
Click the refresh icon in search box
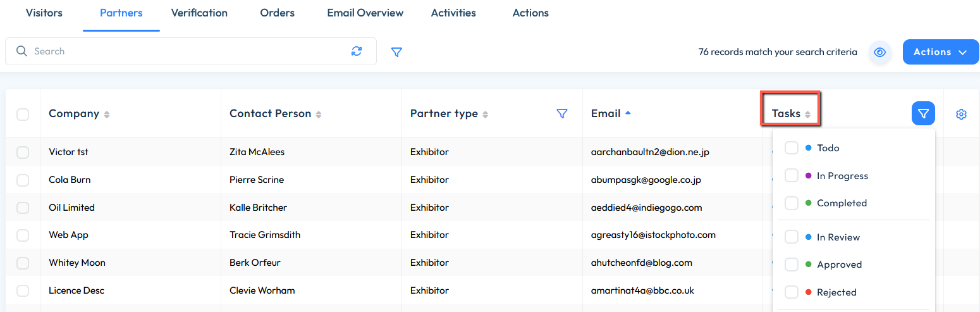357,51
